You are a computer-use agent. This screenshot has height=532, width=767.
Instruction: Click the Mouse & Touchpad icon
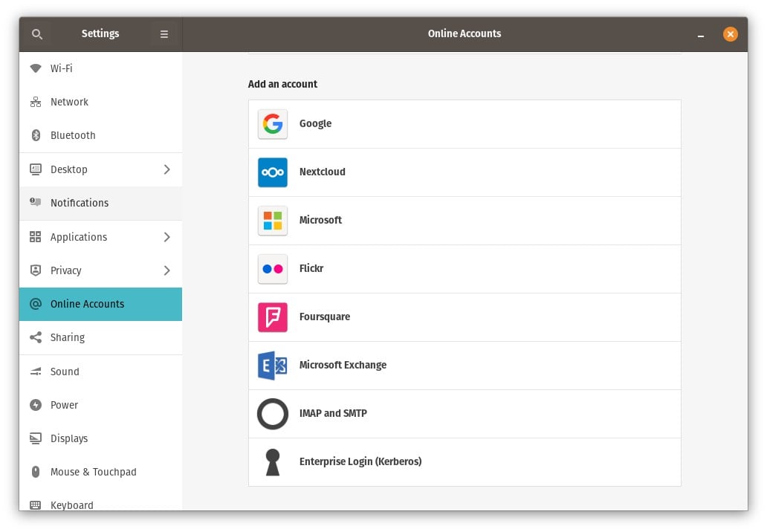tap(36, 472)
